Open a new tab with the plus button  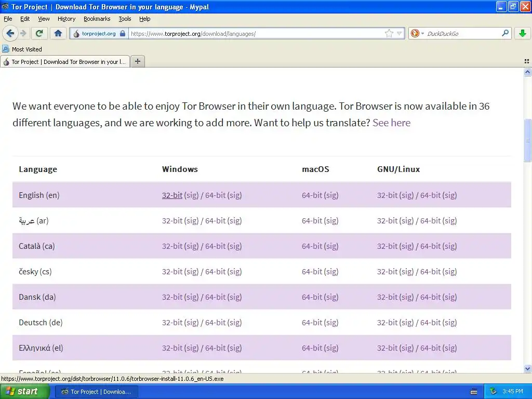click(x=137, y=61)
